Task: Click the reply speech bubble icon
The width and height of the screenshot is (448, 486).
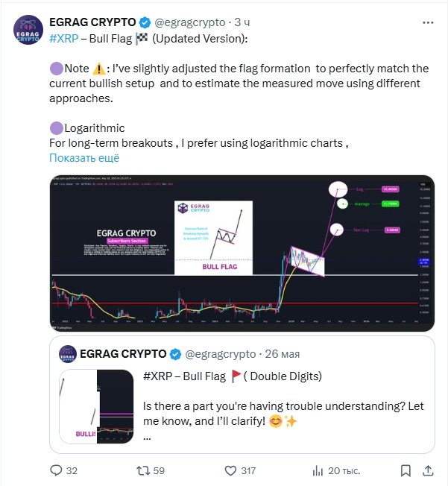Action: click(55, 470)
